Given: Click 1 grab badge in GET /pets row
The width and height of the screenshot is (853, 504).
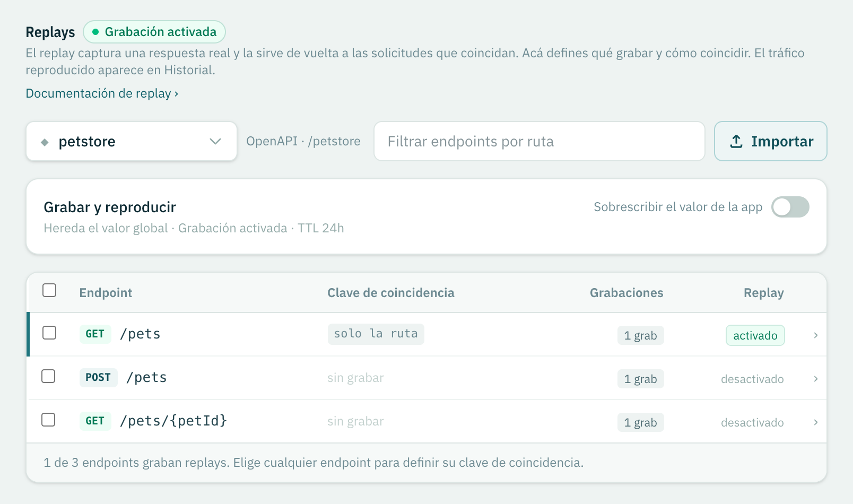Looking at the screenshot, I should pos(641,335).
